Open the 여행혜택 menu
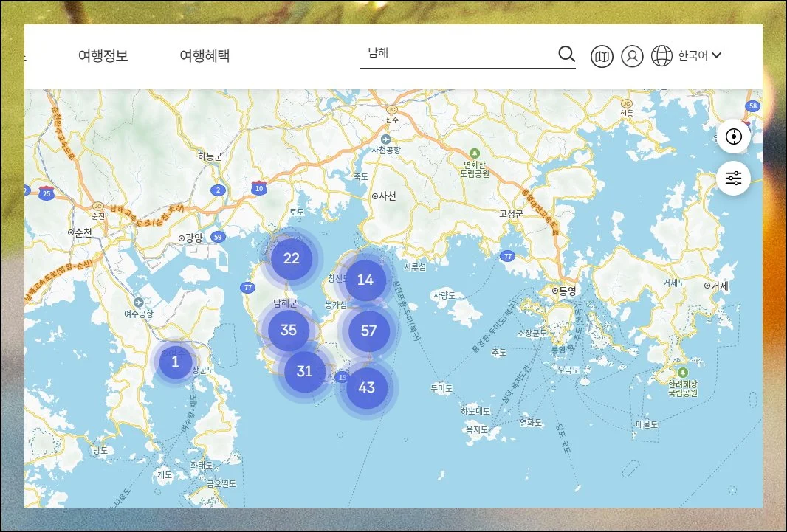787x532 pixels. tap(205, 56)
